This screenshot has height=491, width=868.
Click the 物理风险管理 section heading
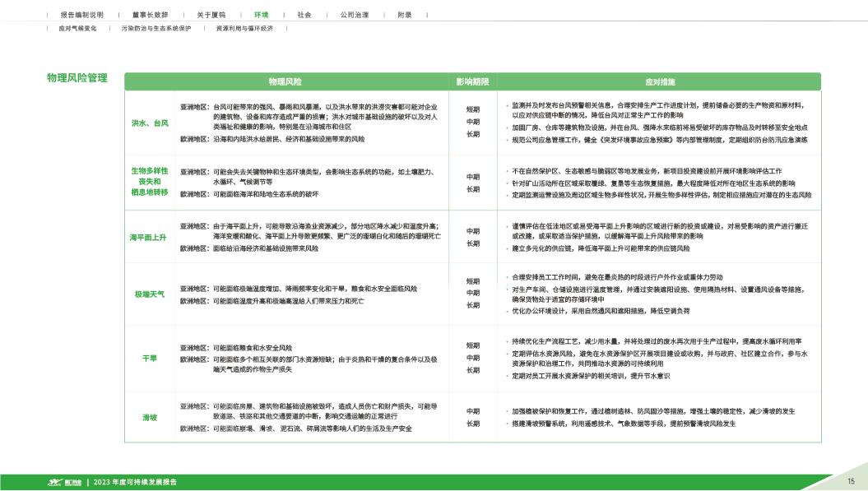77,77
